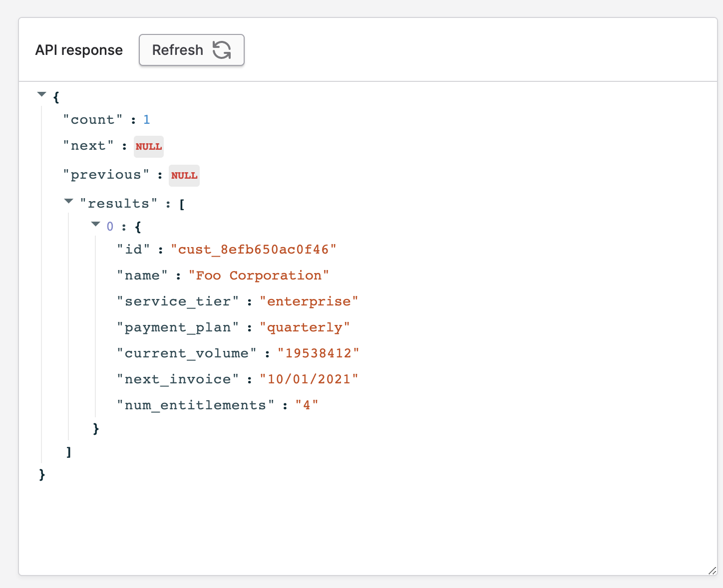Click the "service_tier" key

(178, 301)
